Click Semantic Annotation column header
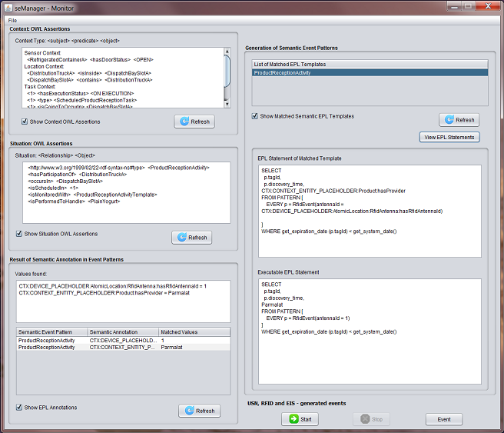The width and height of the screenshot is (504, 433). (x=123, y=332)
